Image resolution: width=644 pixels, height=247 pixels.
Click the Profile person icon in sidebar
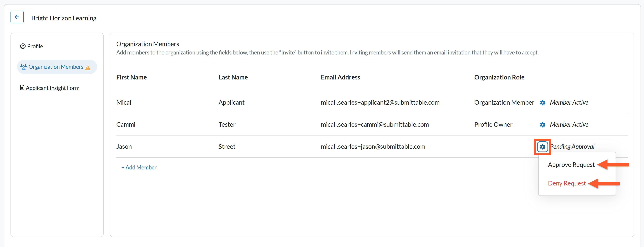point(23,46)
